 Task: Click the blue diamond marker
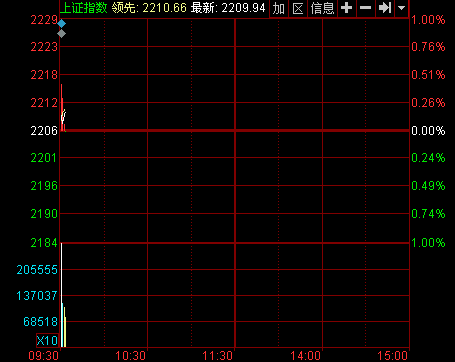61,24
